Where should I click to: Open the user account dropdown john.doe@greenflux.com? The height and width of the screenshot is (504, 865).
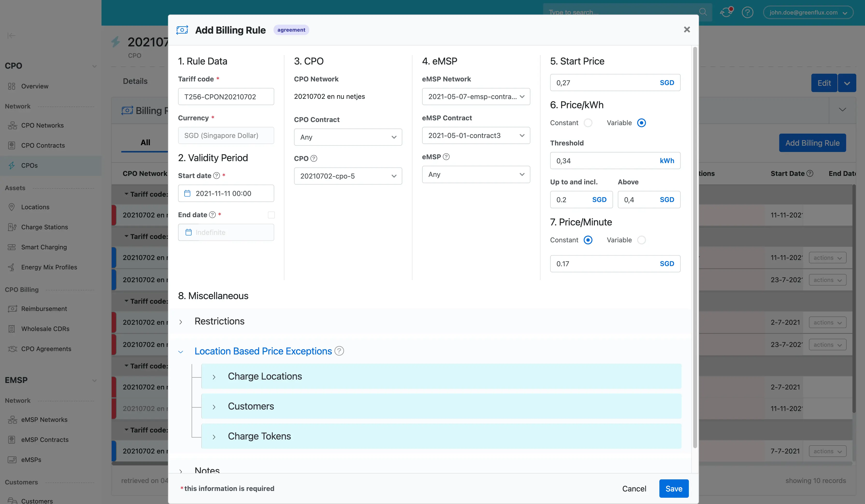click(x=808, y=12)
